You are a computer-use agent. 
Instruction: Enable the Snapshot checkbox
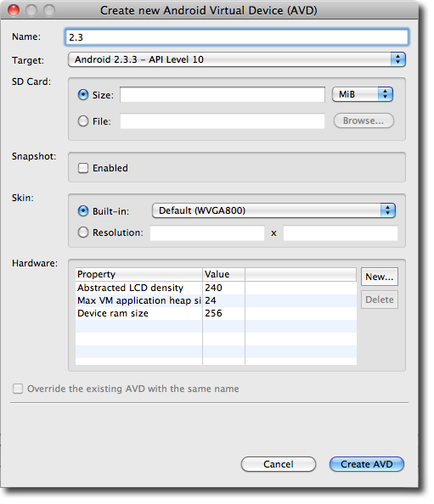pos(83,168)
